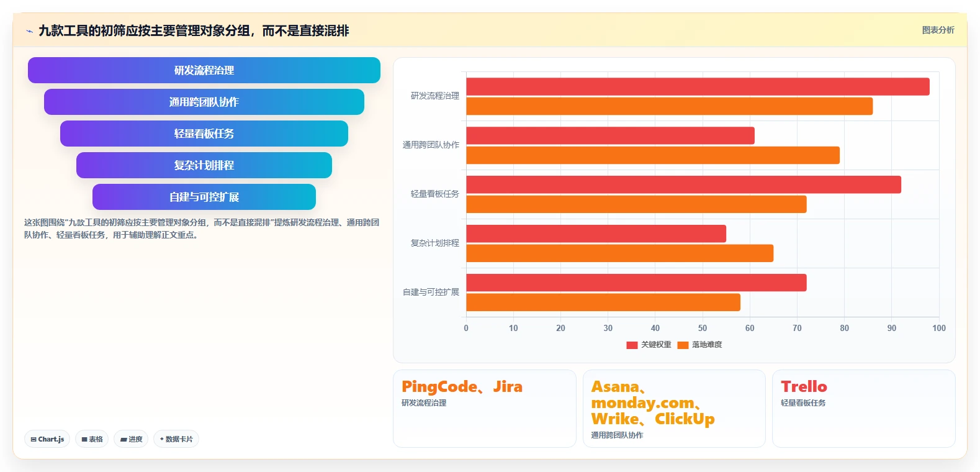Viewport: 980px width, 472px height.
Task: Click the orange bar for 自建与可控扩展
Action: (x=603, y=302)
